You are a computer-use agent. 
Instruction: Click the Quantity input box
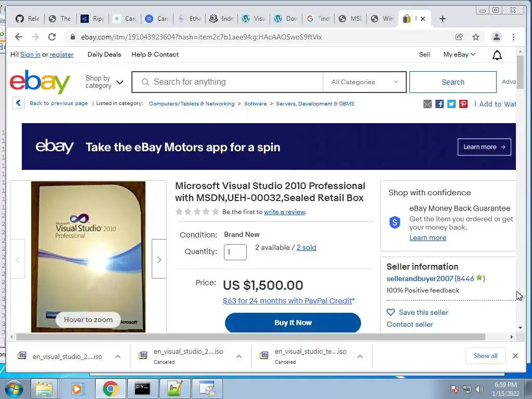click(235, 252)
